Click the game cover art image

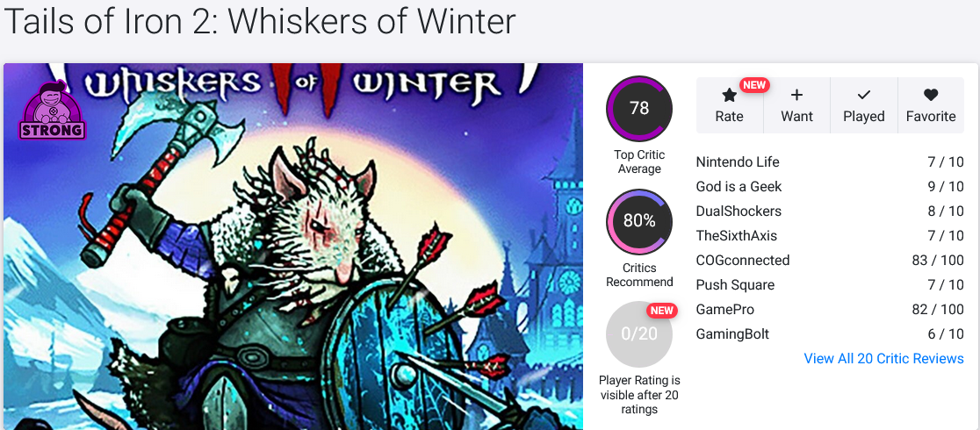point(293,247)
